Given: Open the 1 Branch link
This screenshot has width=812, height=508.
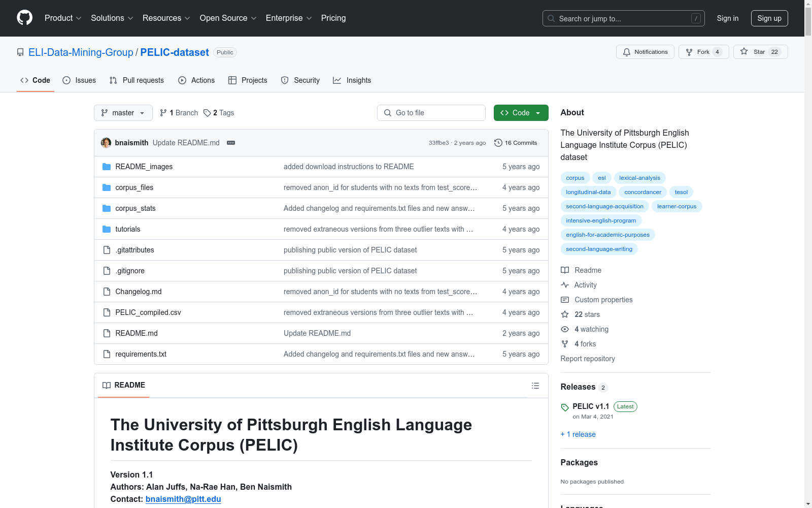Looking at the screenshot, I should 179,113.
